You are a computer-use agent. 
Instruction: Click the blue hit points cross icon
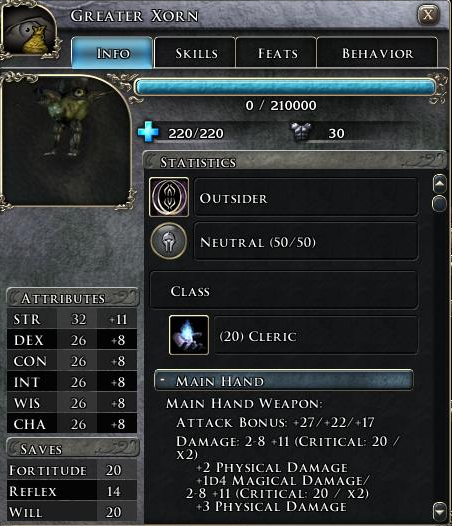148,132
